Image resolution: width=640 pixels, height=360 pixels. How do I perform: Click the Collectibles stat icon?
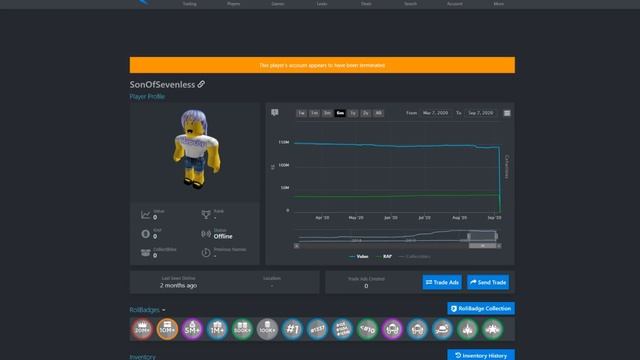click(146, 253)
